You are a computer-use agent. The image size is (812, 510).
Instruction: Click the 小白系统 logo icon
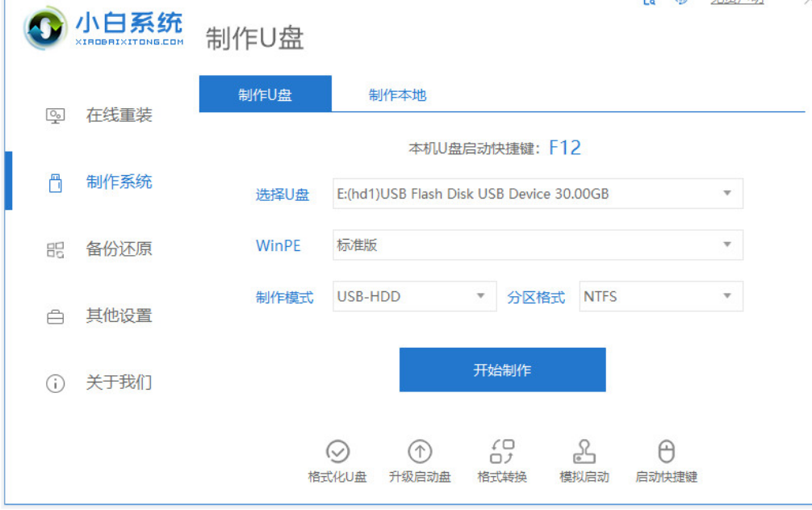coord(45,28)
